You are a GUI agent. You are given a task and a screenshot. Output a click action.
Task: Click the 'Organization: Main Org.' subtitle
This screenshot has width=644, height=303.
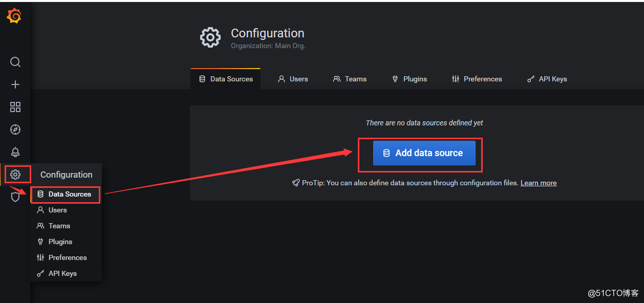(x=268, y=46)
